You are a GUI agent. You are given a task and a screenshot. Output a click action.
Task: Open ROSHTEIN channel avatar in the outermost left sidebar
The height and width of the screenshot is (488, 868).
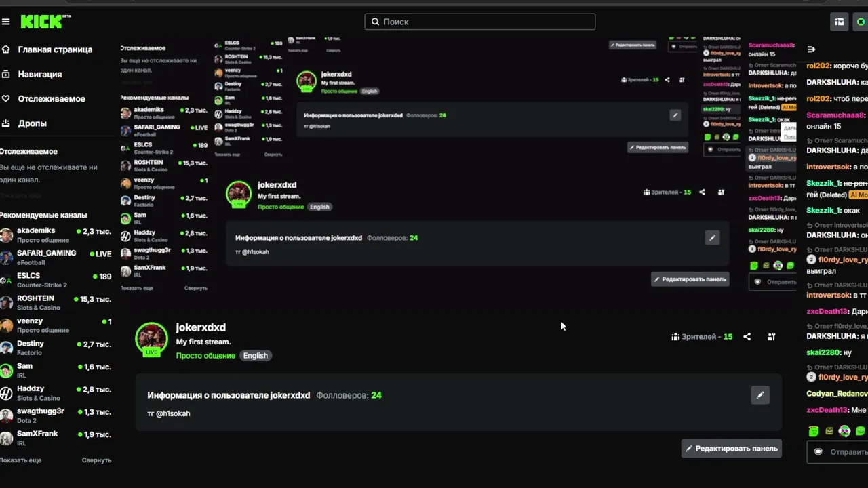tap(6, 303)
